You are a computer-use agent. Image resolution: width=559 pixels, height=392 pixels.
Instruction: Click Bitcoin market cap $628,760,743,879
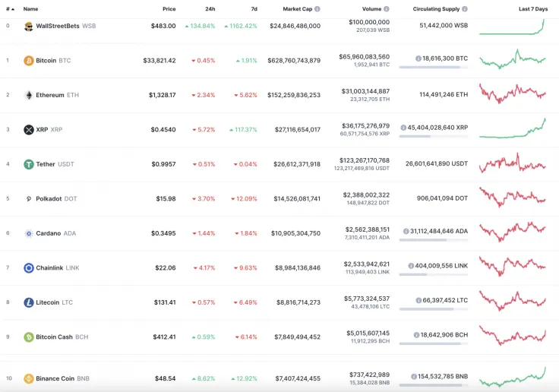tap(294, 61)
